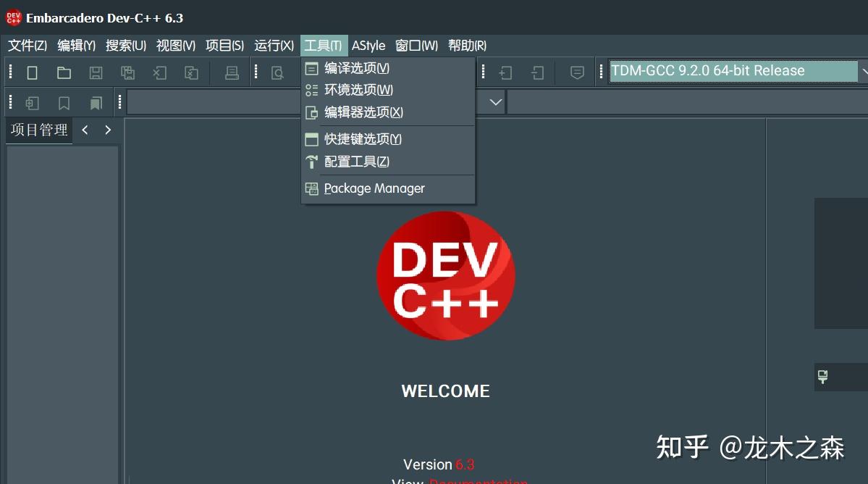Click the toggle bookmark outline icon
The image size is (868, 484).
(64, 103)
